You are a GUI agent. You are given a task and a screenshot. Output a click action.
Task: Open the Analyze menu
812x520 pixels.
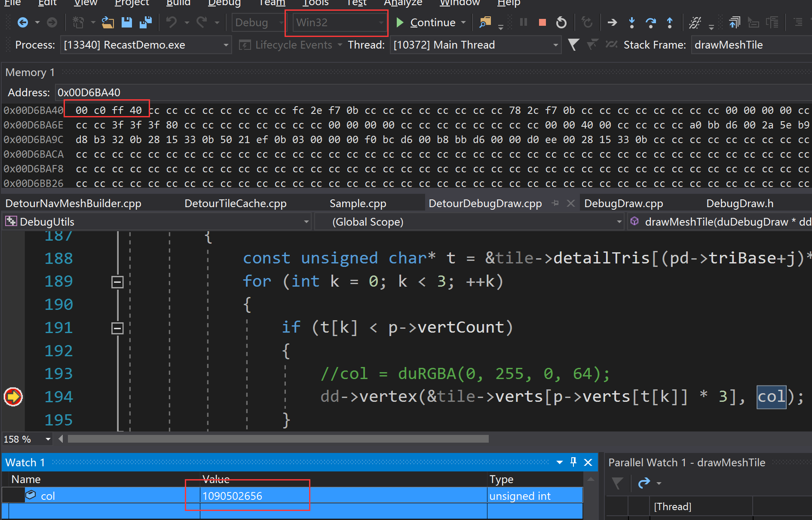pos(403,3)
